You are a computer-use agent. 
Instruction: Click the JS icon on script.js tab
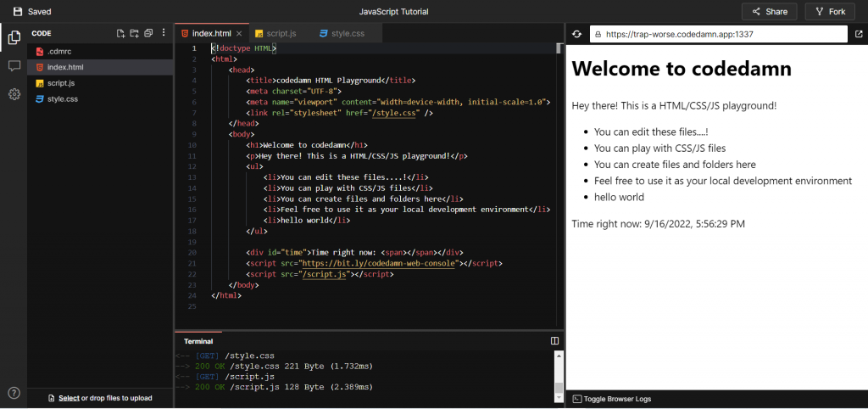pyautogui.click(x=259, y=34)
